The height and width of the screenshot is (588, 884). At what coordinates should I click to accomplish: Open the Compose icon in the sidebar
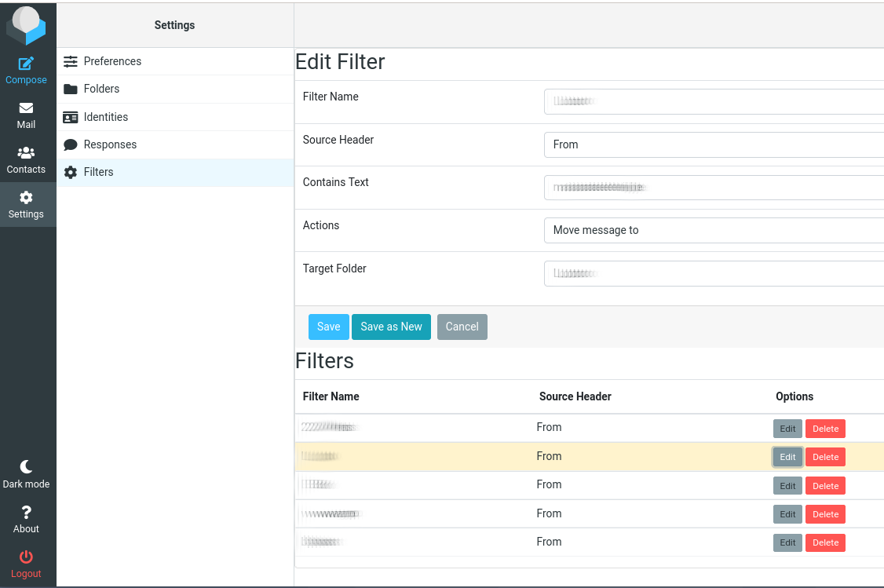pyautogui.click(x=26, y=64)
